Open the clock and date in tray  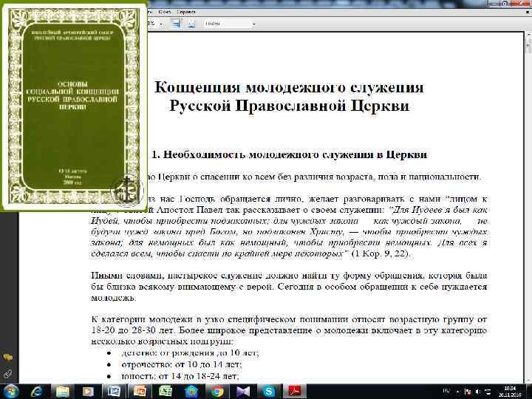(x=511, y=392)
